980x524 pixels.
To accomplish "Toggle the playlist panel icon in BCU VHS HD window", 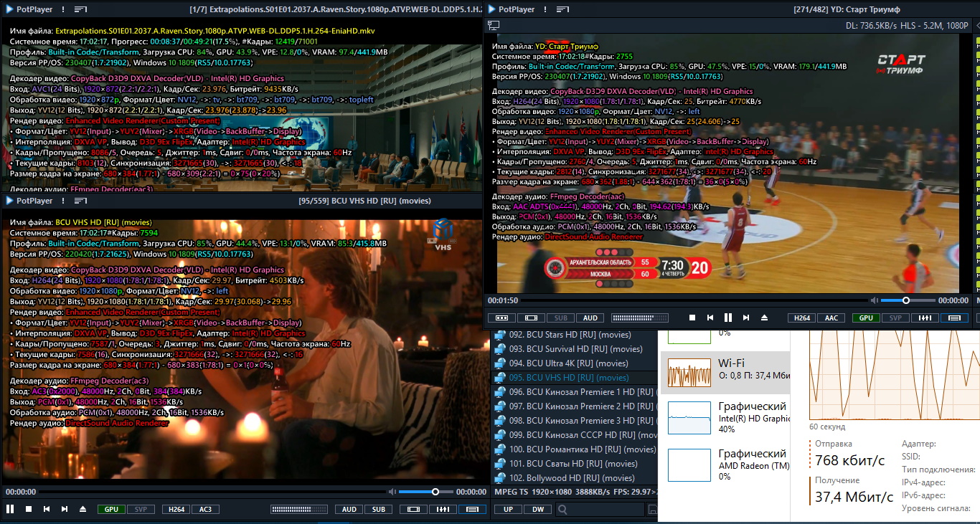I will click(x=472, y=509).
